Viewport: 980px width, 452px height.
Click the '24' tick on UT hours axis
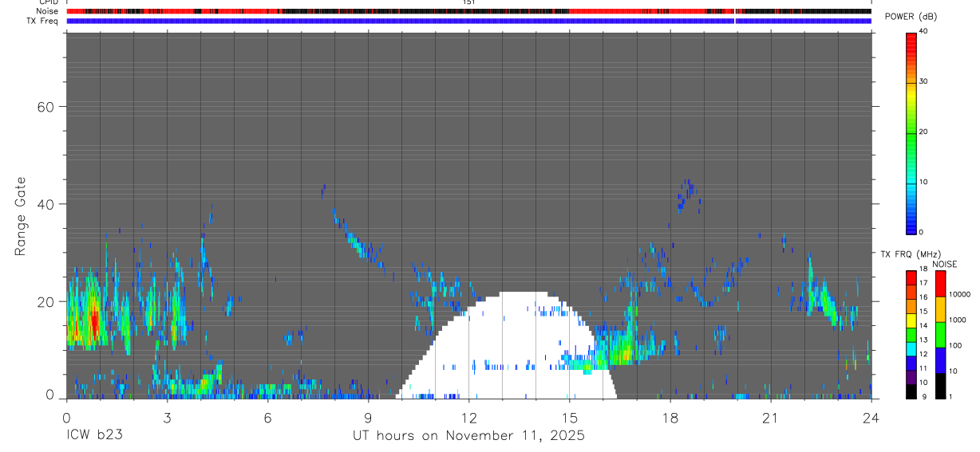(x=871, y=417)
